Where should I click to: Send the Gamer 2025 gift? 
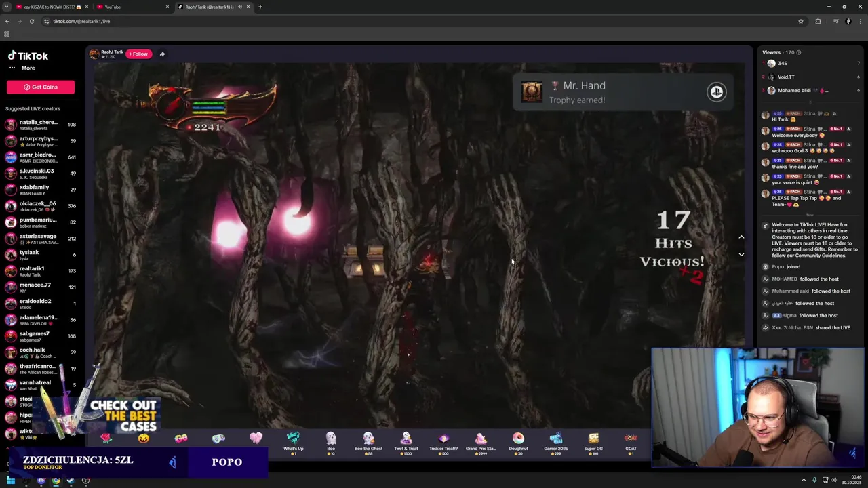[x=556, y=443]
